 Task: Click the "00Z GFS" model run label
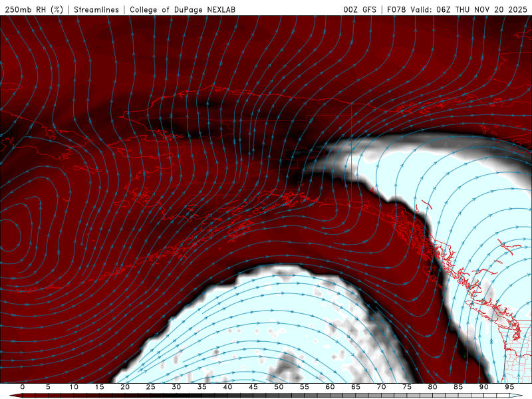tap(360, 9)
